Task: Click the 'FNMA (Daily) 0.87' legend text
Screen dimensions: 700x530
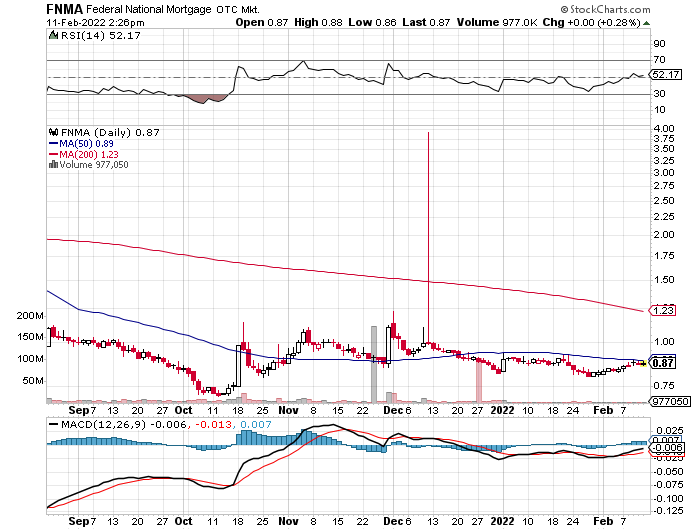Action: click(x=110, y=133)
